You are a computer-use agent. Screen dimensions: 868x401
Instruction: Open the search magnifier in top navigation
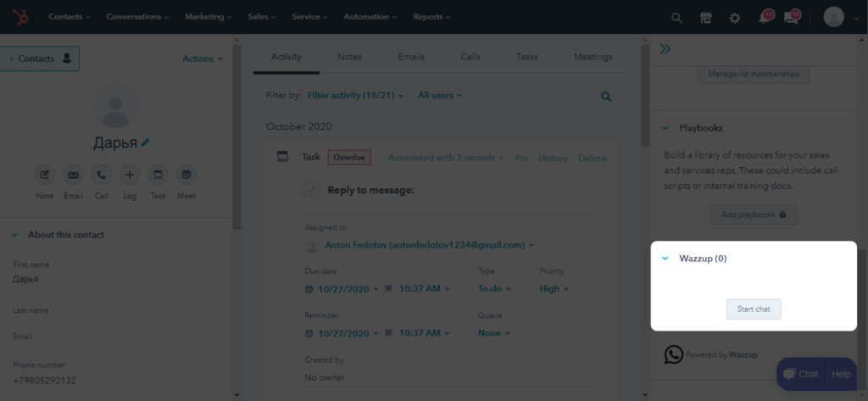tap(676, 17)
